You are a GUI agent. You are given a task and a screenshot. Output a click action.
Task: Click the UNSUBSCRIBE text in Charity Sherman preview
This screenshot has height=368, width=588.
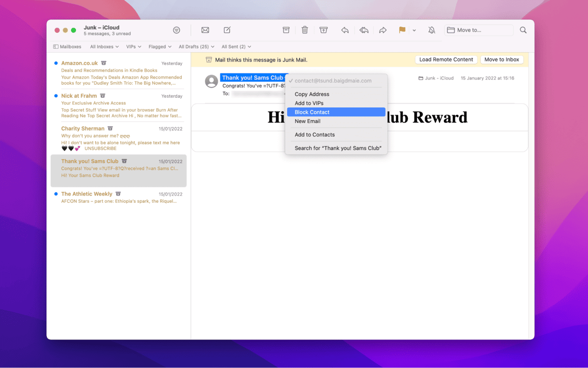click(x=101, y=149)
